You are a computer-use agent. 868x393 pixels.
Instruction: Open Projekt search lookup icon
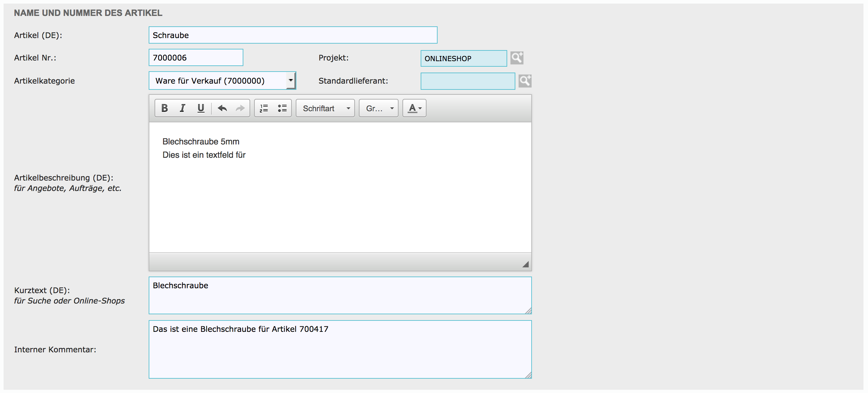tap(517, 58)
